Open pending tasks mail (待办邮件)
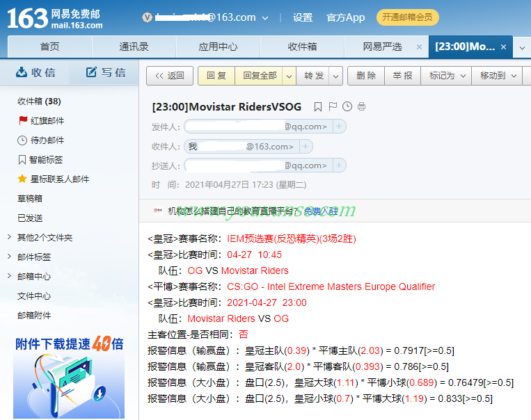 pyautogui.click(x=40, y=140)
